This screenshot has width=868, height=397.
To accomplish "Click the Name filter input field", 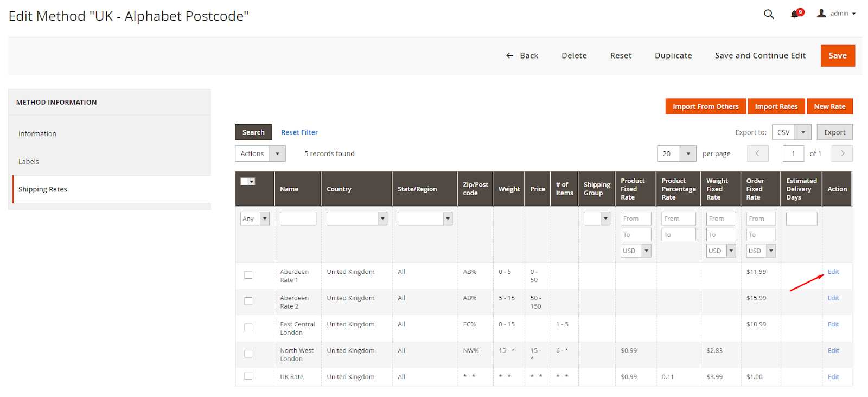I will 298,219.
